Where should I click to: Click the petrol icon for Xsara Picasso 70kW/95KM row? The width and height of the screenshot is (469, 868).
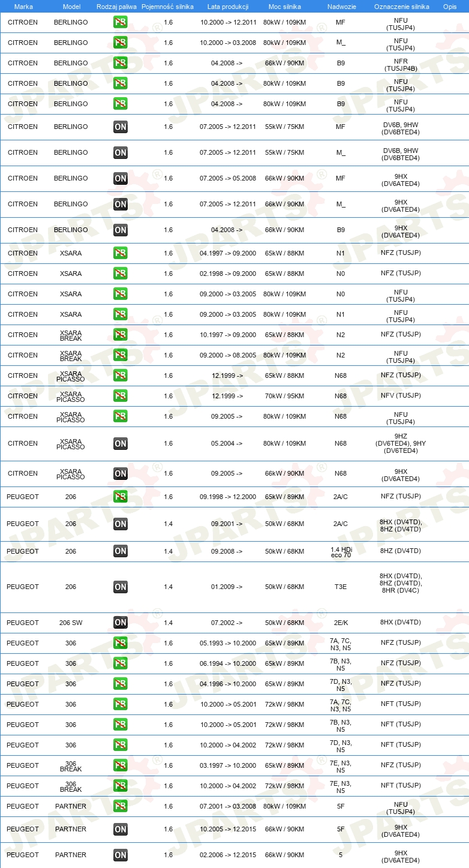point(121,396)
